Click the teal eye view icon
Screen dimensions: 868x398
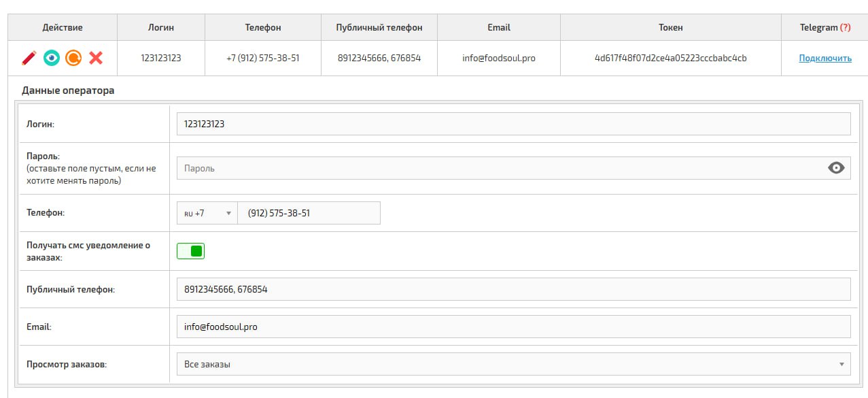click(x=51, y=58)
